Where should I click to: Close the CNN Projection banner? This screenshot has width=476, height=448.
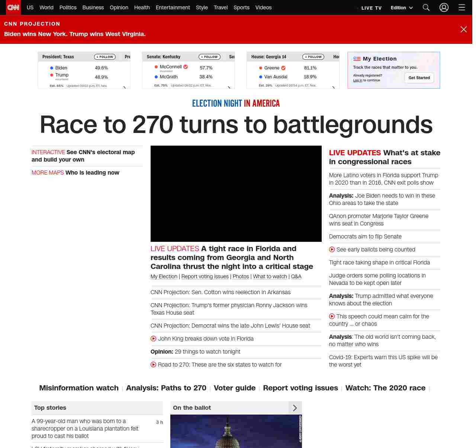[464, 29]
